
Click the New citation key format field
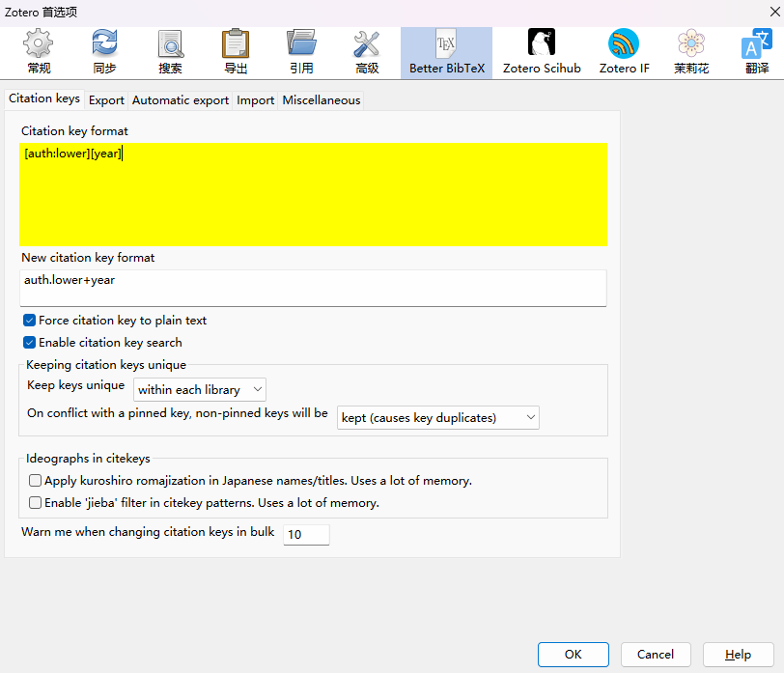pos(314,288)
